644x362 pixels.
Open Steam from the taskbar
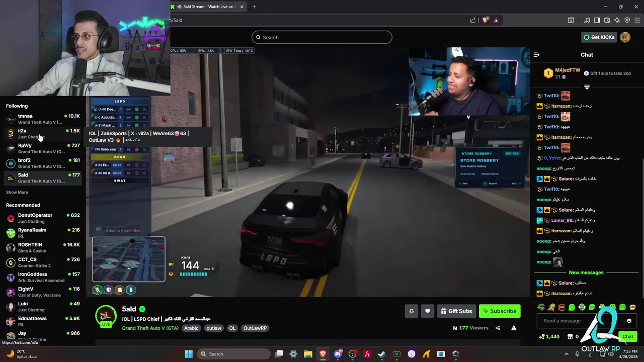point(382,354)
